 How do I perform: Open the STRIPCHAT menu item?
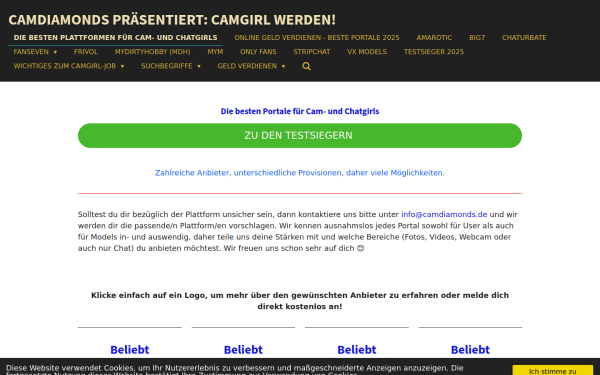311,52
